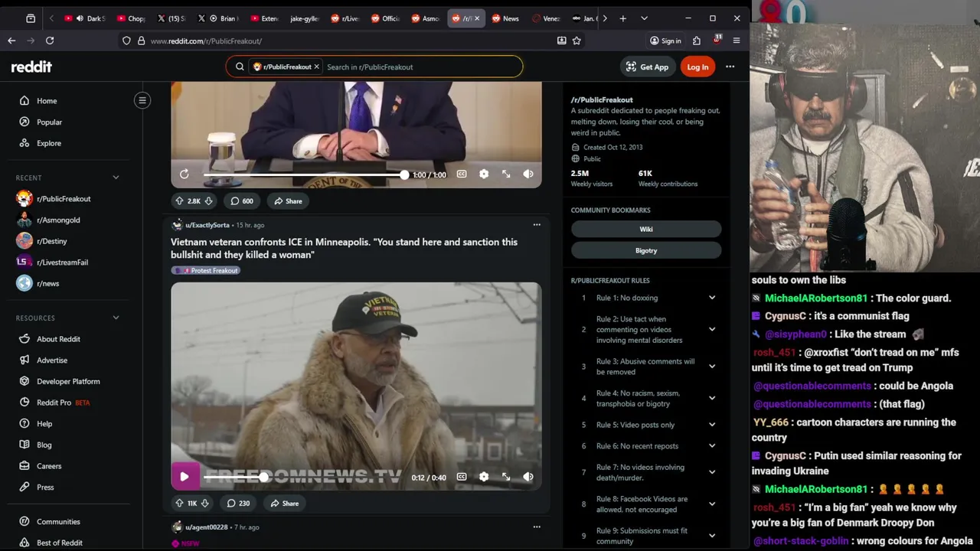
Task: Open settings gear on Vietnam veteran video
Action: tap(484, 477)
